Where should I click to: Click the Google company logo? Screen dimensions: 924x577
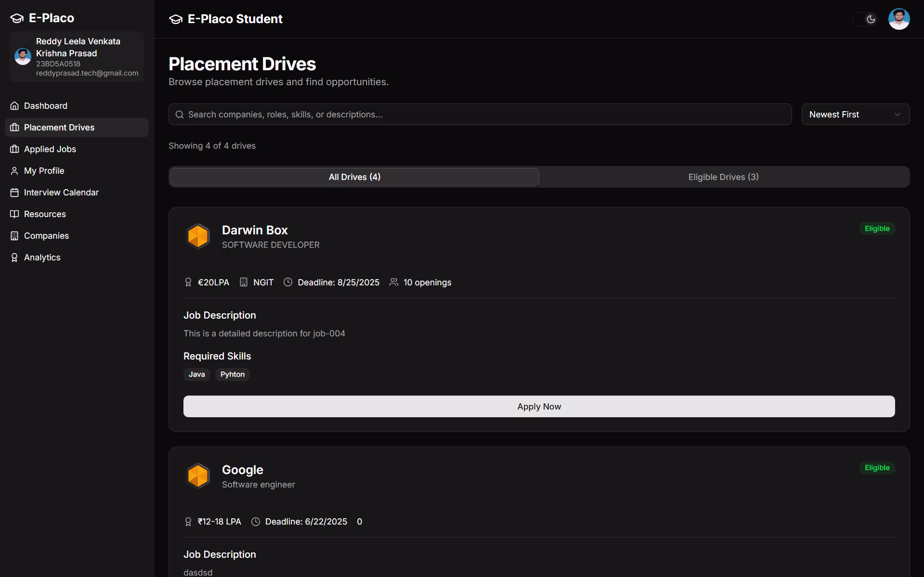[x=198, y=475]
